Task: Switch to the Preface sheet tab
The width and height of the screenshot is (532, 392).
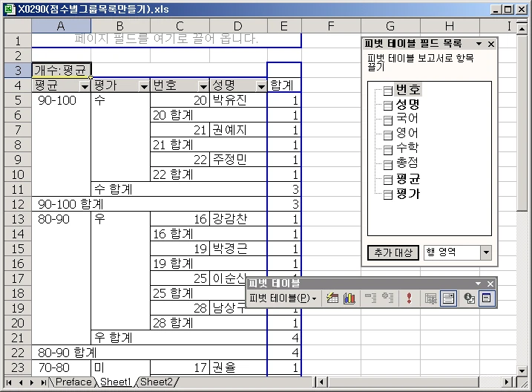Action: coord(73,382)
